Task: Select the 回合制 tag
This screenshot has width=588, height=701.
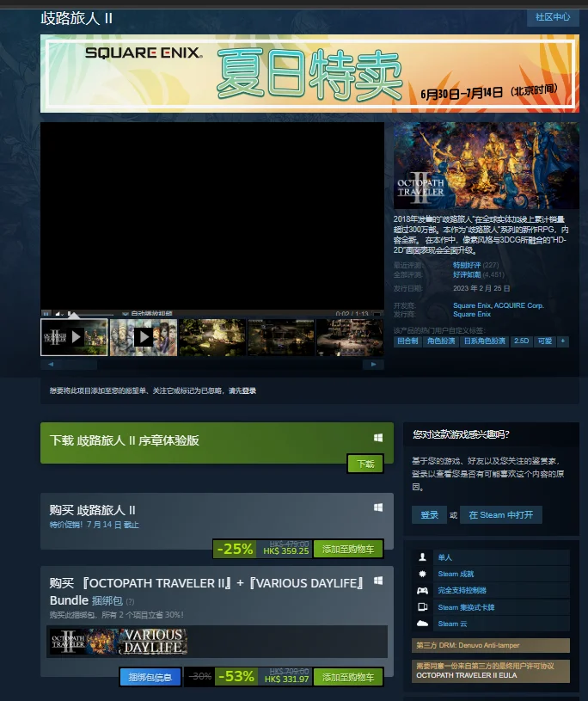Action: (407, 341)
